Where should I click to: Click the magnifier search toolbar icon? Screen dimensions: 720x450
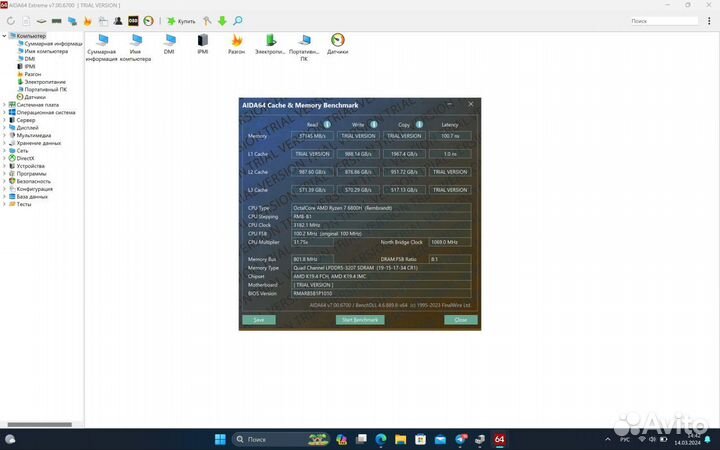[238, 21]
